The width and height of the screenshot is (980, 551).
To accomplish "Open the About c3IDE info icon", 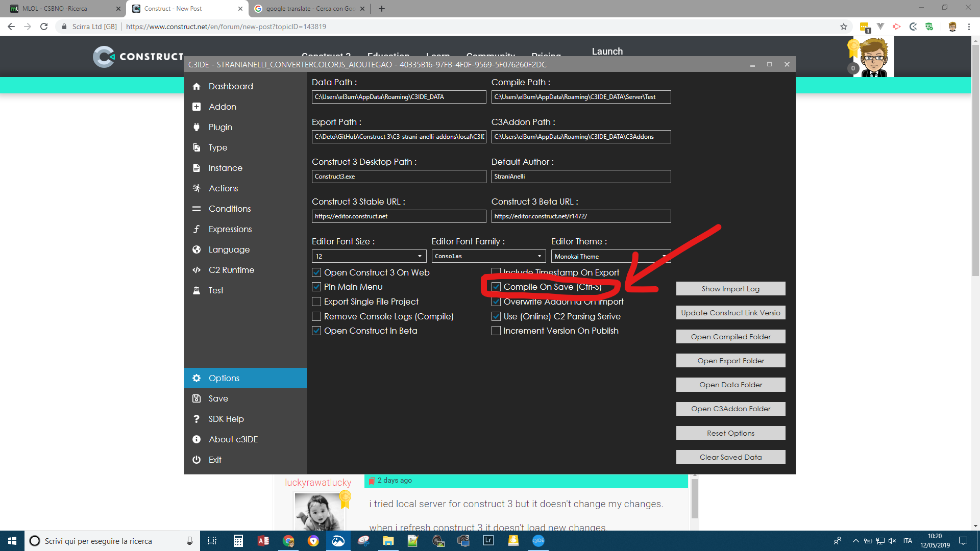I will [x=197, y=439].
